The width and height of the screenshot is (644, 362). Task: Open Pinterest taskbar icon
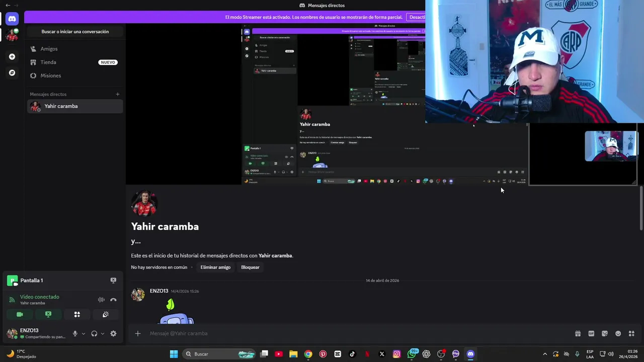[x=323, y=354]
